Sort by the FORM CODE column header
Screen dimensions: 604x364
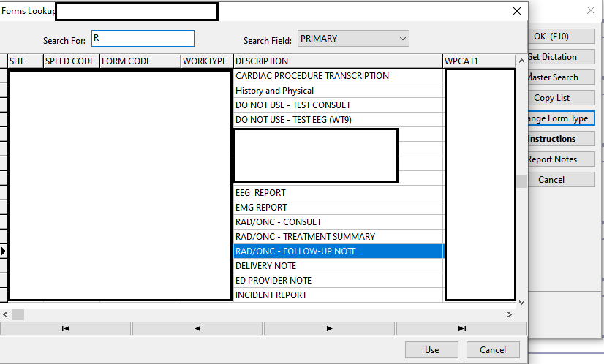(x=140, y=61)
